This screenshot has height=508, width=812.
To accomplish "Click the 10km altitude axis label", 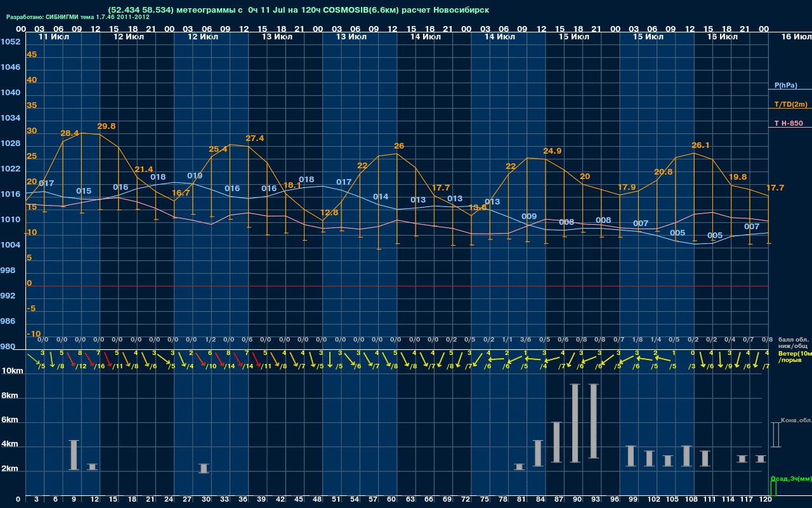I will coord(11,370).
